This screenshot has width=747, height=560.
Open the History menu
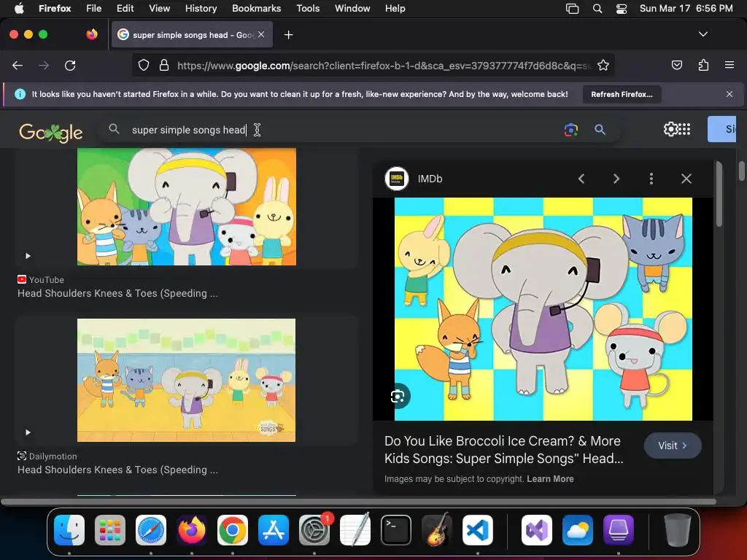pyautogui.click(x=201, y=9)
